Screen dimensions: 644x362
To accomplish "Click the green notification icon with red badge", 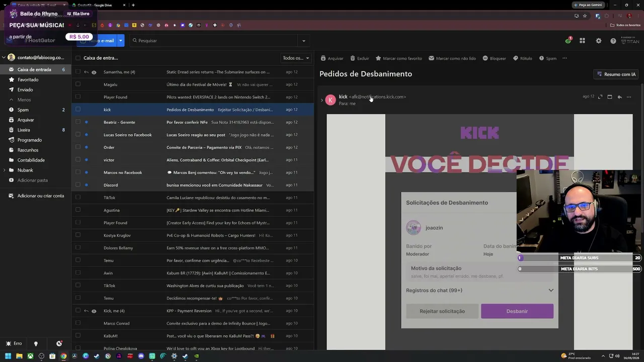I will click(x=568, y=40).
